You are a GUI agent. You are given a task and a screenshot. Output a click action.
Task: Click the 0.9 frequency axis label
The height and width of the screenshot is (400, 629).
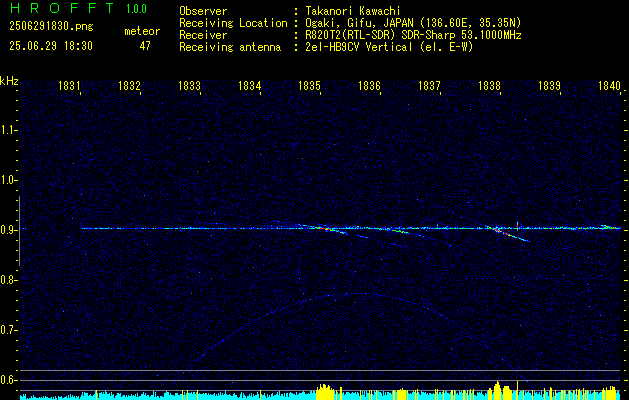tap(7, 230)
